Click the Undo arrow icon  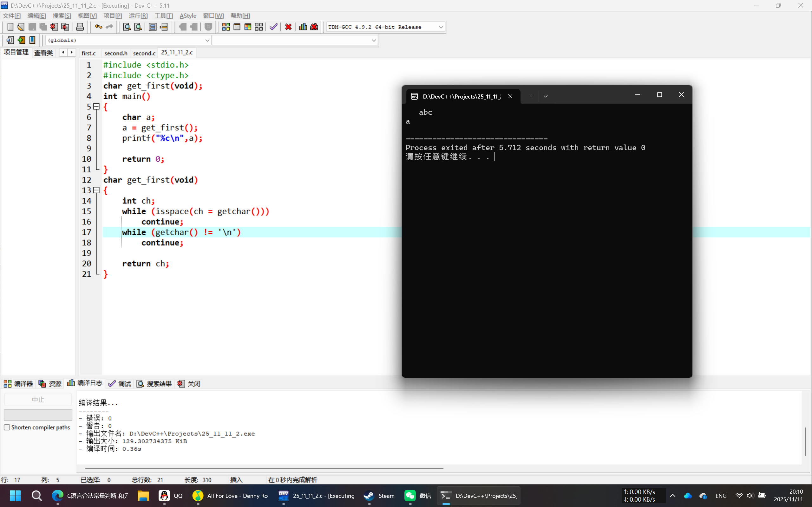98,27
